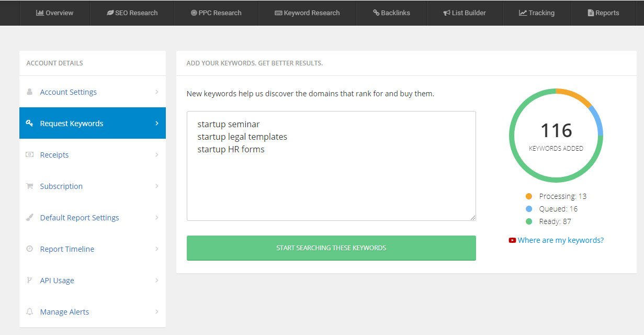Click Start Searching These Keywords button
The height and width of the screenshot is (335, 644).
click(x=331, y=248)
